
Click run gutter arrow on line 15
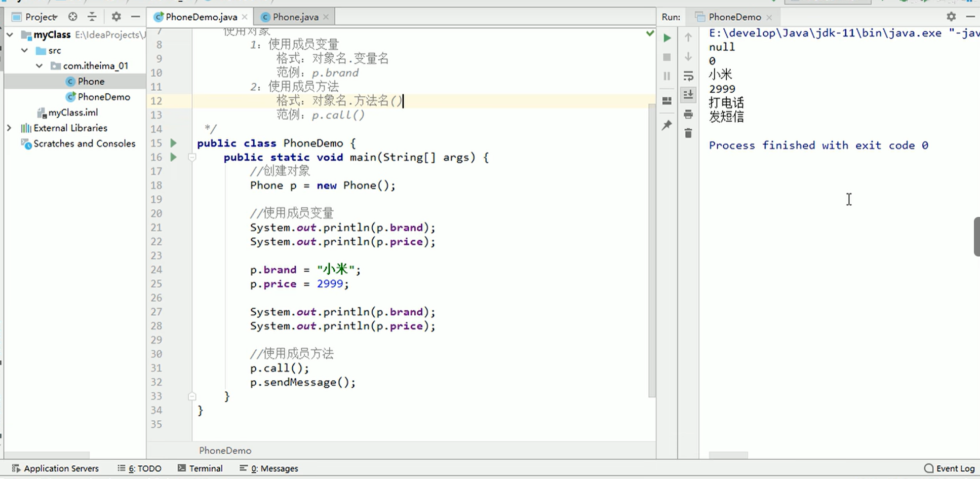[x=173, y=143]
